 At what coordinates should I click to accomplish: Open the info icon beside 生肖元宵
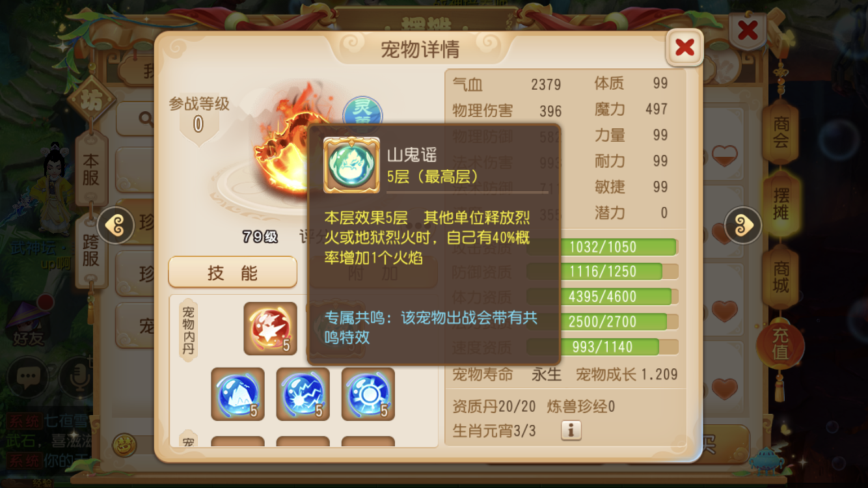pos(571,430)
